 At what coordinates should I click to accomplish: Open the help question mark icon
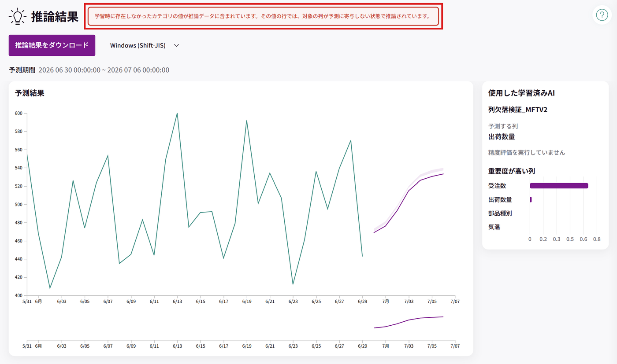tap(602, 15)
